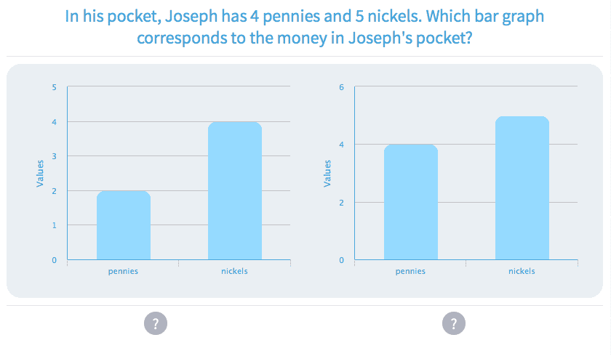Click the nickels label on the right graph
This screenshot has height=364, width=611.
pyautogui.click(x=522, y=271)
